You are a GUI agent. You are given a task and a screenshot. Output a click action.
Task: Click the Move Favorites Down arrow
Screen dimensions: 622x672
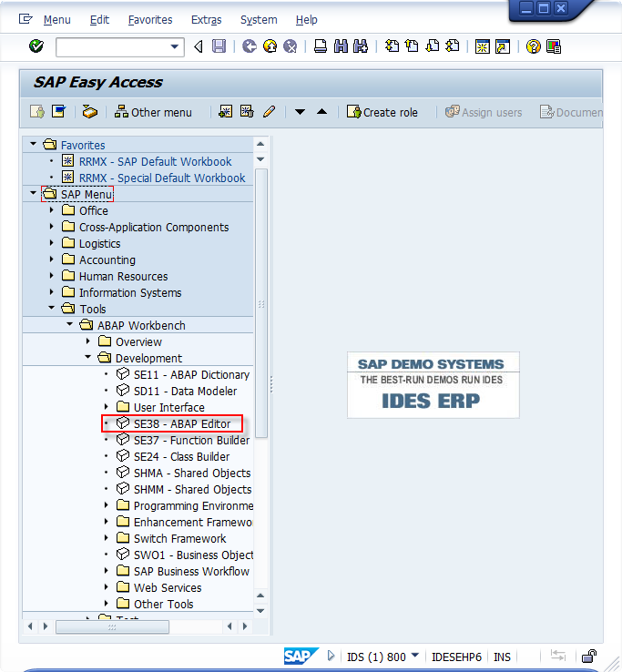[300, 112]
